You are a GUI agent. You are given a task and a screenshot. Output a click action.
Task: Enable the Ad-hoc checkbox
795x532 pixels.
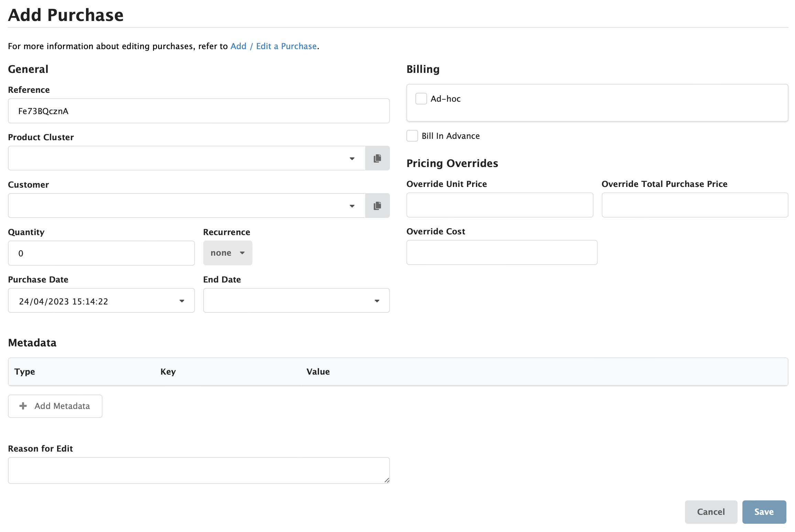point(421,99)
